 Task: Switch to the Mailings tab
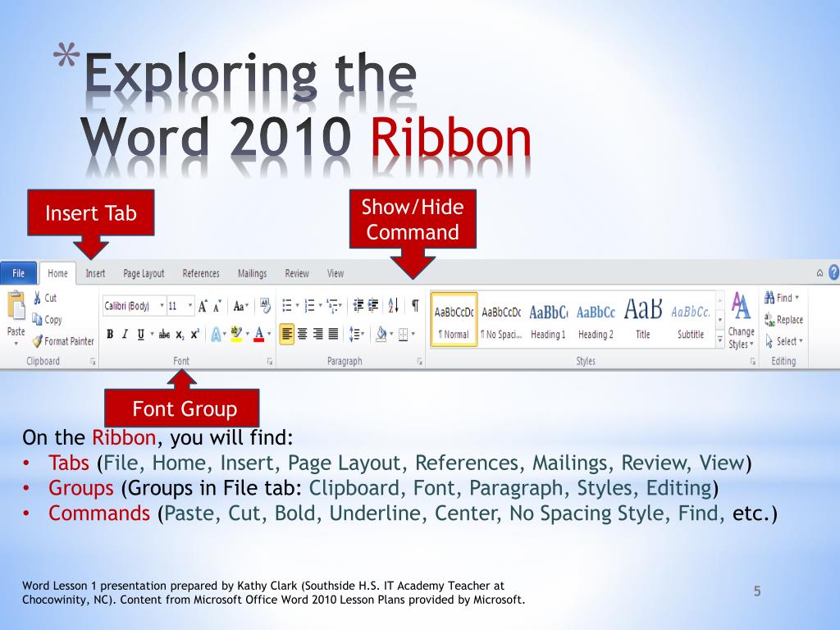pyautogui.click(x=253, y=273)
